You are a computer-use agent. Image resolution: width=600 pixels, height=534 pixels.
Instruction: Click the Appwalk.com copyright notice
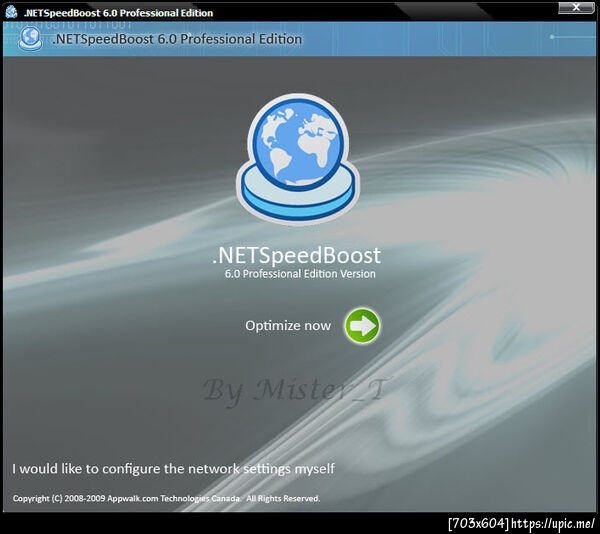(x=166, y=498)
